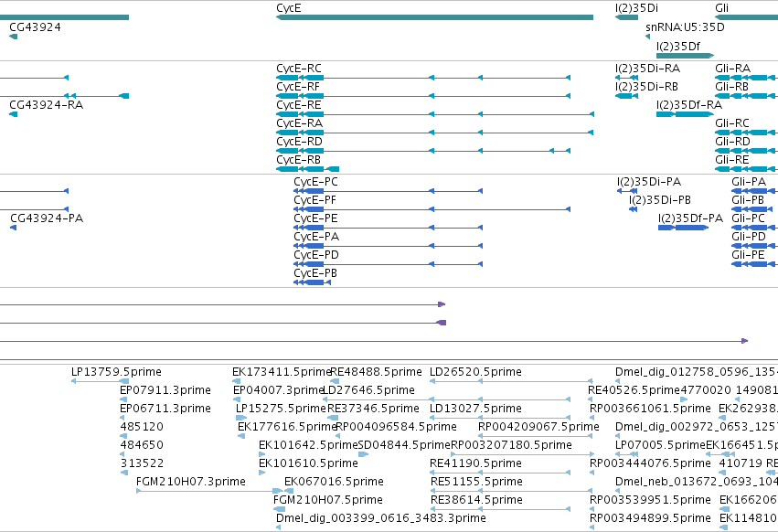The width and height of the screenshot is (778, 532).
Task: Select CycE-RB transcript label
Action: point(298,160)
